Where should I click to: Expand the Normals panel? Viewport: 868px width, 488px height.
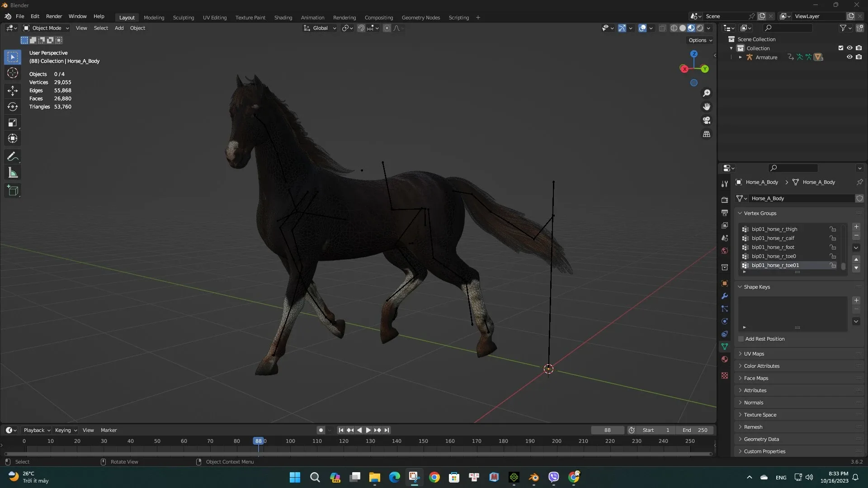(753, 403)
